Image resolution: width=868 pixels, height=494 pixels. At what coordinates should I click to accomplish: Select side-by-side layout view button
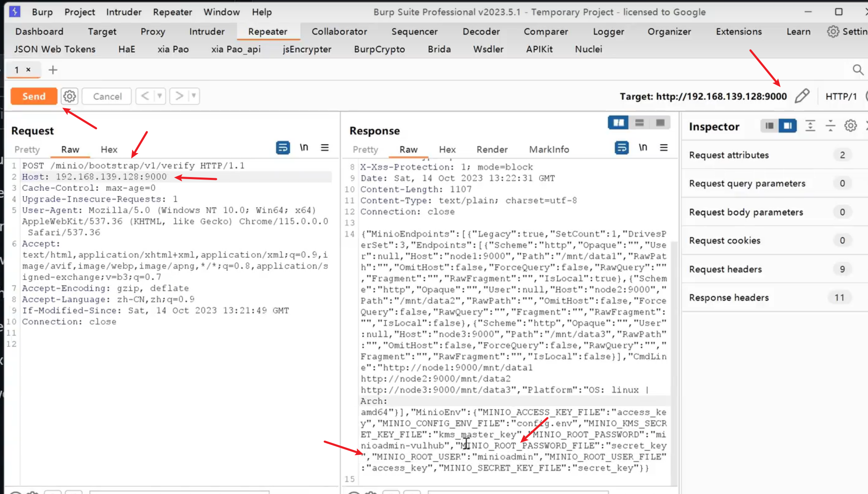click(x=618, y=123)
